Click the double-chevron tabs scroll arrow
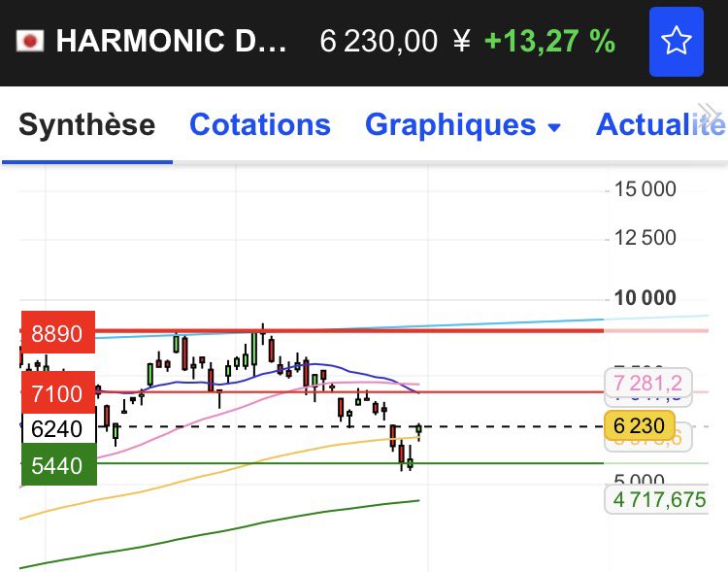728x572 pixels. 710,114
